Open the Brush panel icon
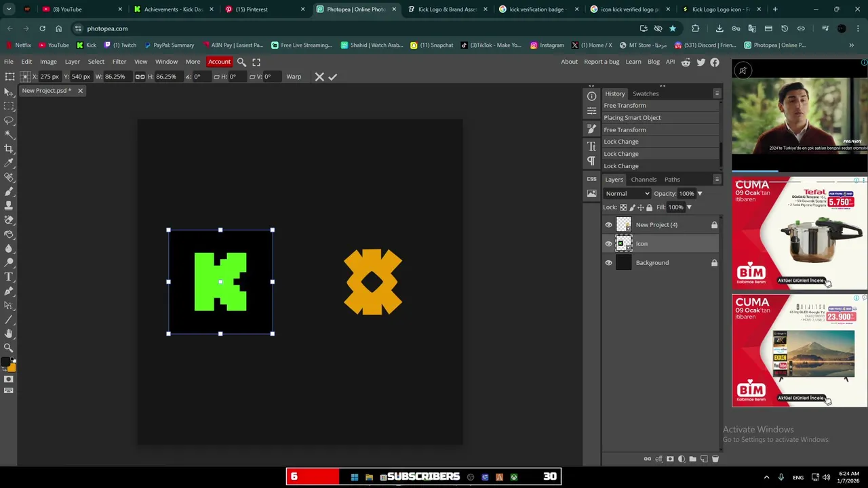Image resolution: width=868 pixels, height=488 pixels. click(x=591, y=129)
